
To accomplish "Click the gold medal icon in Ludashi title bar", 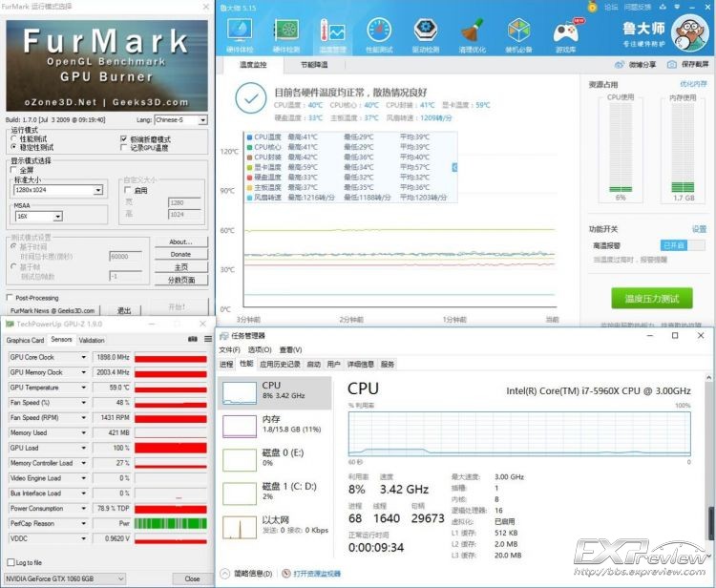I will 592,7.
